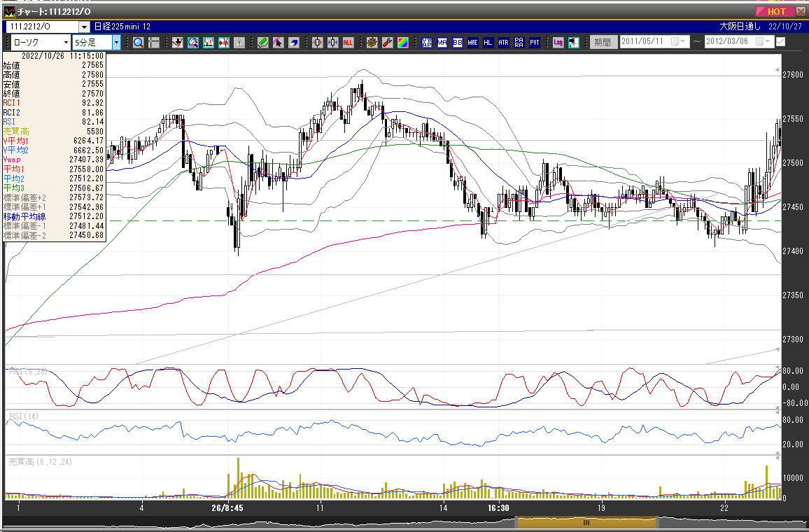Click the 移動平均線 row in legend
The height and width of the screenshot is (532, 809).
(x=54, y=217)
